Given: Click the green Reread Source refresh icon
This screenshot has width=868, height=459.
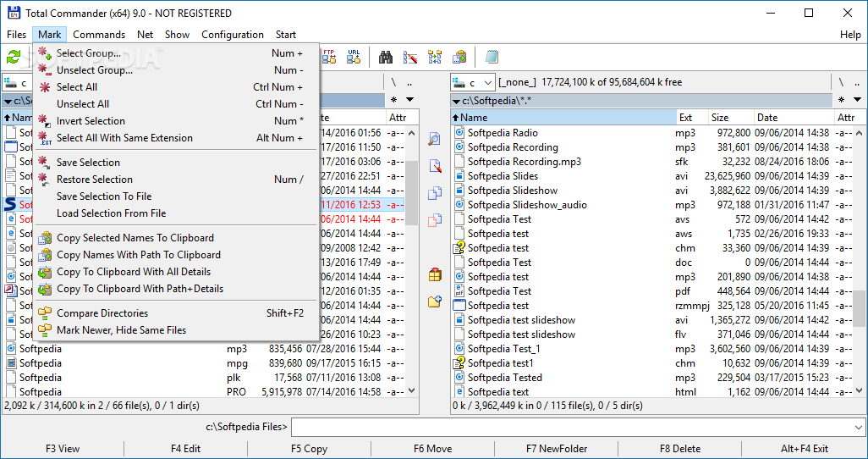Looking at the screenshot, I should click(14, 57).
